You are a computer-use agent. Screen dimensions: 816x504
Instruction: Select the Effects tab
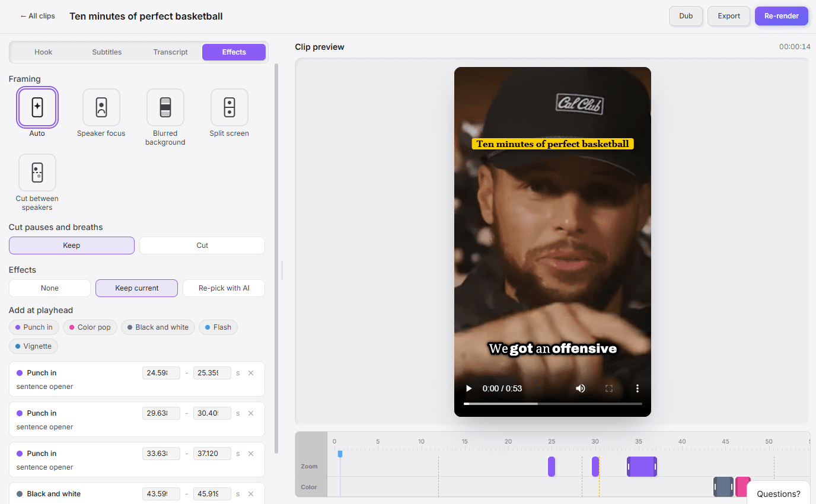point(234,52)
